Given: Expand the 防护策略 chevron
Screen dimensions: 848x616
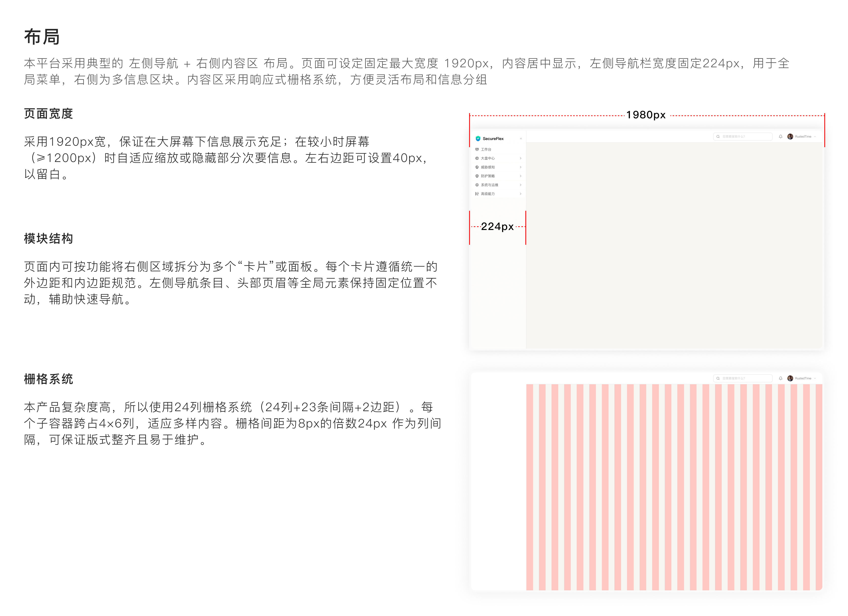Looking at the screenshot, I should coord(520,176).
